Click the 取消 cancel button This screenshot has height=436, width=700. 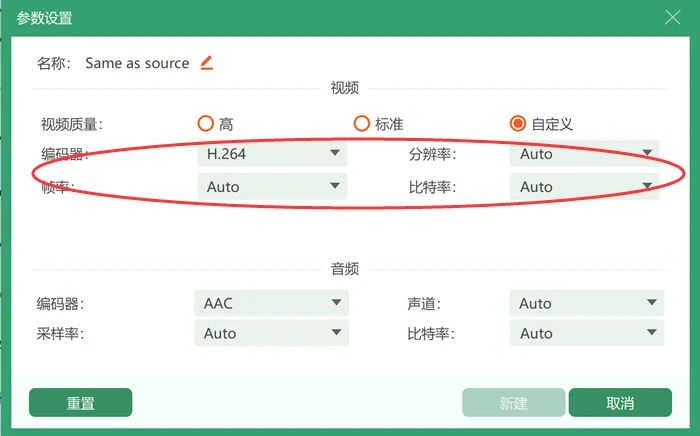pos(620,403)
